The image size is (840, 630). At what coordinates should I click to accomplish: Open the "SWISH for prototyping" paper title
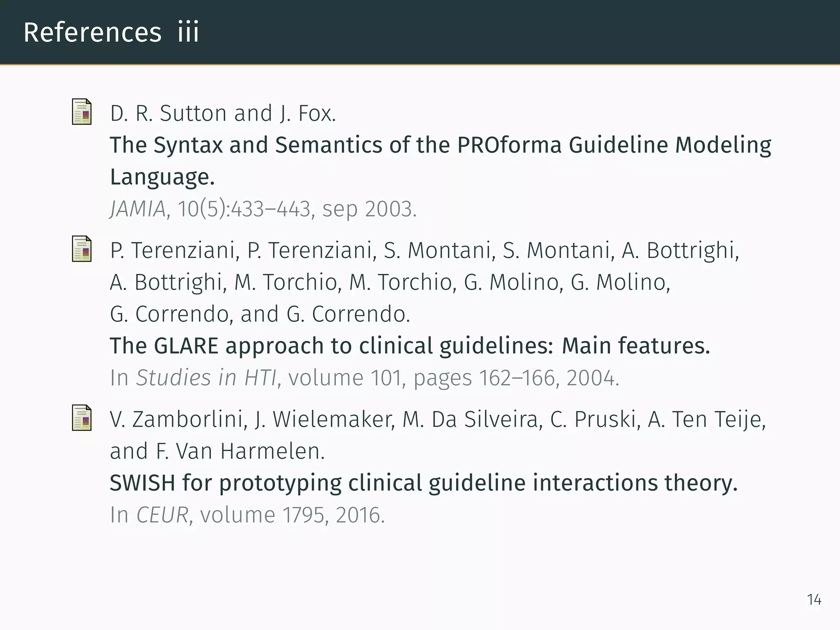(x=423, y=483)
